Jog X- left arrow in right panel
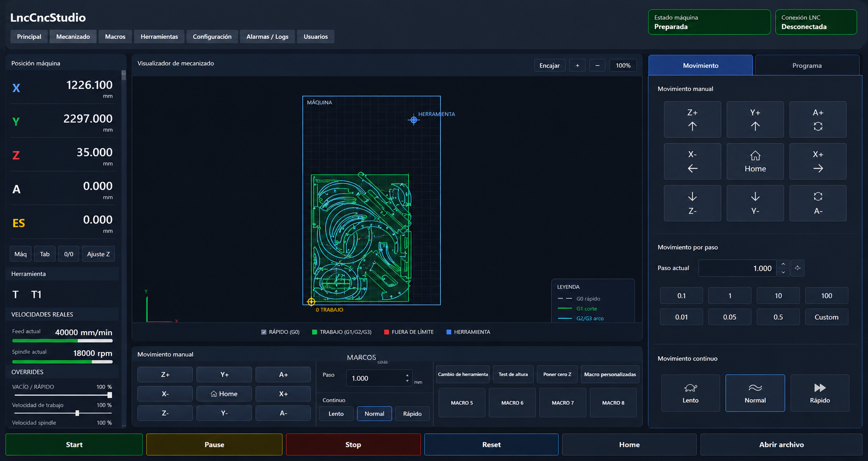This screenshot has height=461, width=868. (x=692, y=161)
